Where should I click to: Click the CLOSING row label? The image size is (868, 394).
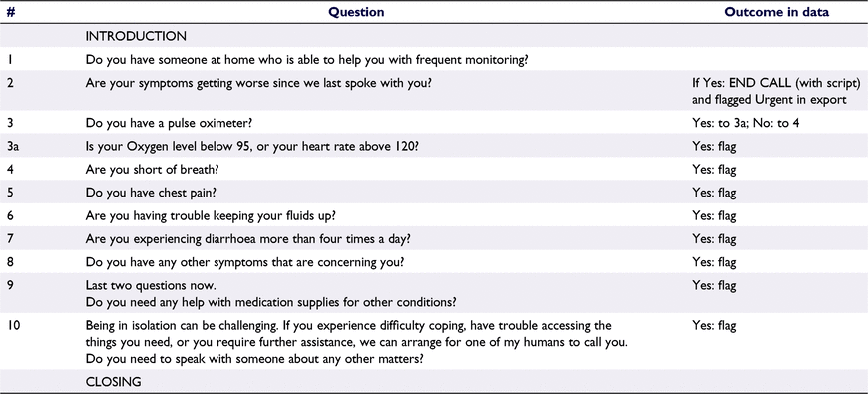pyautogui.click(x=113, y=382)
